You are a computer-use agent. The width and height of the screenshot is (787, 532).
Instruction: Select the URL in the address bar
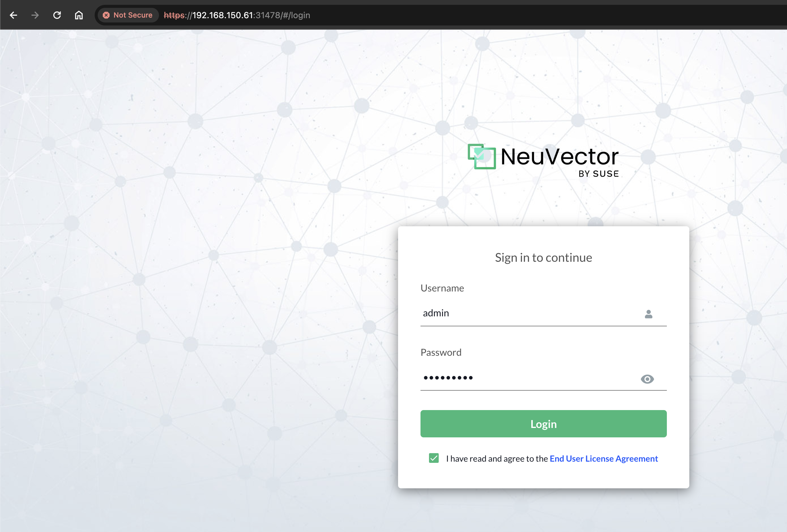click(x=237, y=15)
